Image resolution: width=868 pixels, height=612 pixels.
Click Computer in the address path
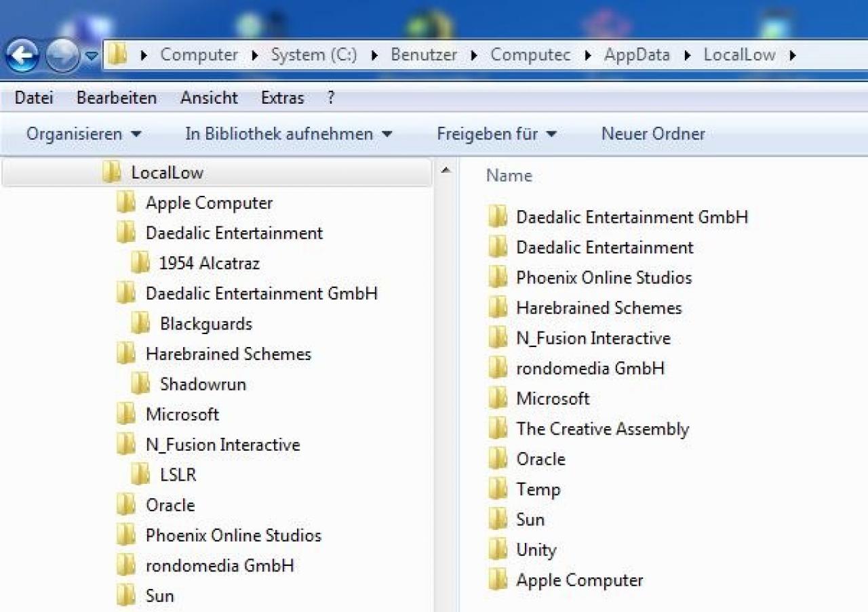[199, 55]
